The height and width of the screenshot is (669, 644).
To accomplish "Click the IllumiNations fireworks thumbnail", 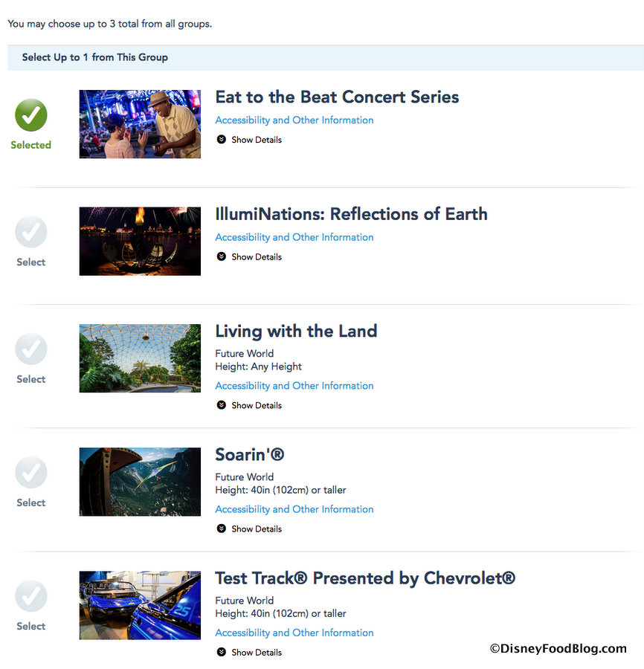I will 140,241.
